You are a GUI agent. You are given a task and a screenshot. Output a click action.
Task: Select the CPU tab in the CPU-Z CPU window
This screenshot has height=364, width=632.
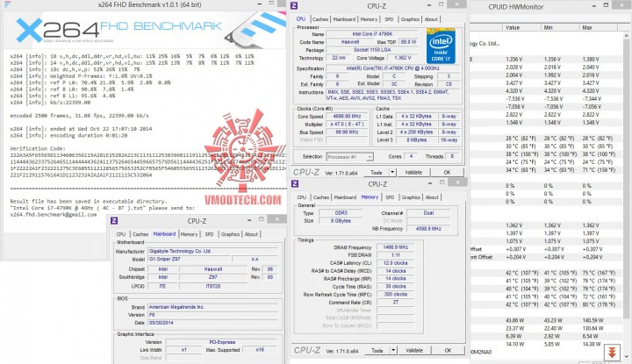point(301,19)
